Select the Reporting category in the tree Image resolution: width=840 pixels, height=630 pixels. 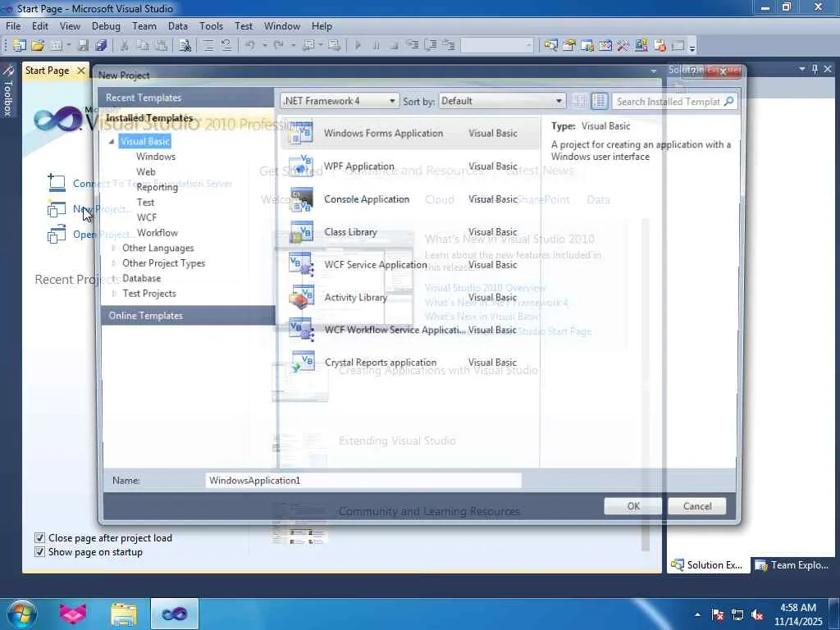point(157,187)
